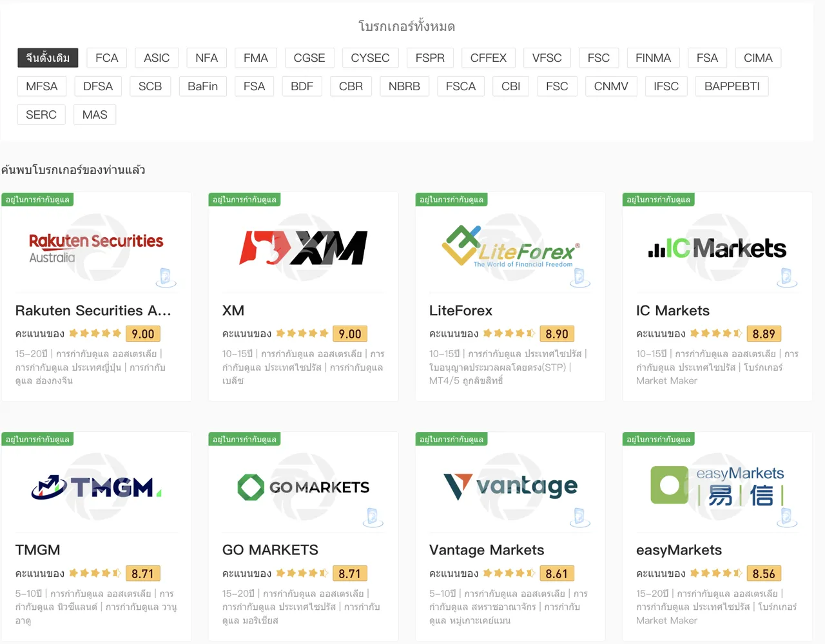
Task: Open the device icon on IC Markets card
Action: pyautogui.click(x=786, y=277)
